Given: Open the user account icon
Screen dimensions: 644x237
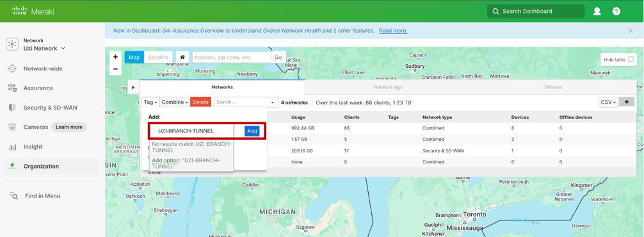Looking at the screenshot, I should point(597,12).
